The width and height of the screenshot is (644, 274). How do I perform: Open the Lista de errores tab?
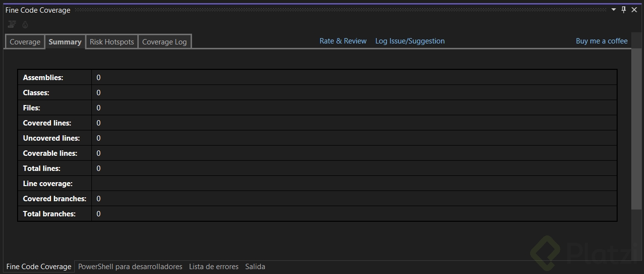pyautogui.click(x=214, y=267)
